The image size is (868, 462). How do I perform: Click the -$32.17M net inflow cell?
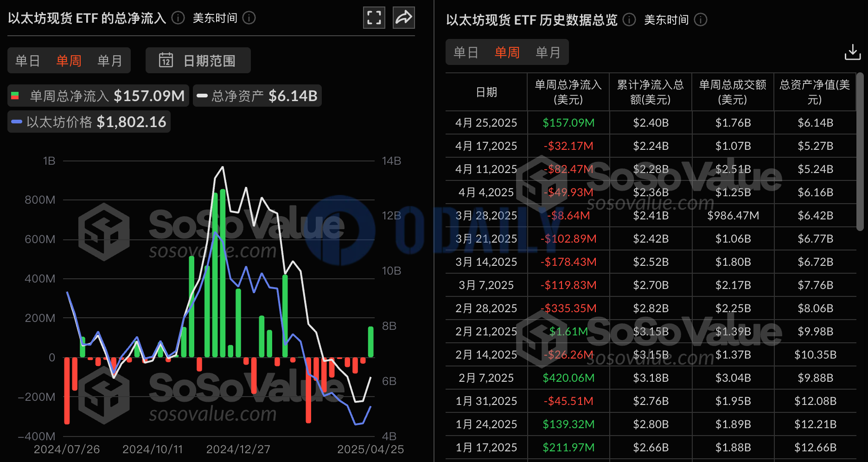tap(568, 146)
